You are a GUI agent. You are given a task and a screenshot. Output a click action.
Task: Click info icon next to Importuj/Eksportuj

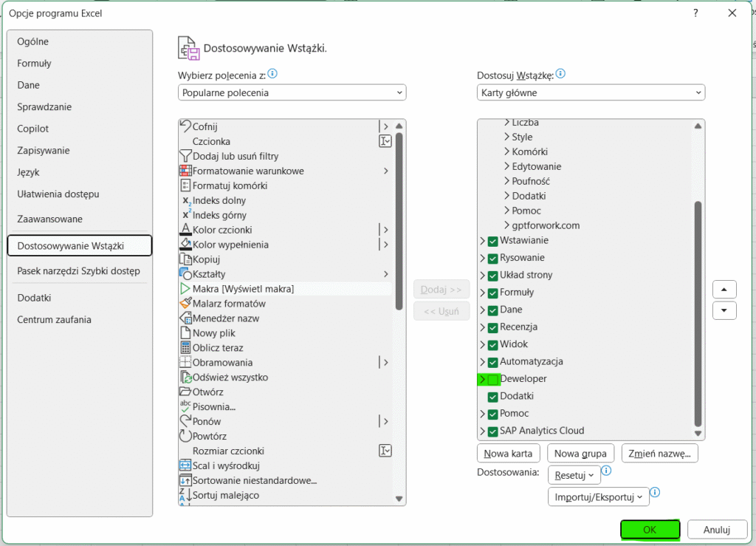655,493
